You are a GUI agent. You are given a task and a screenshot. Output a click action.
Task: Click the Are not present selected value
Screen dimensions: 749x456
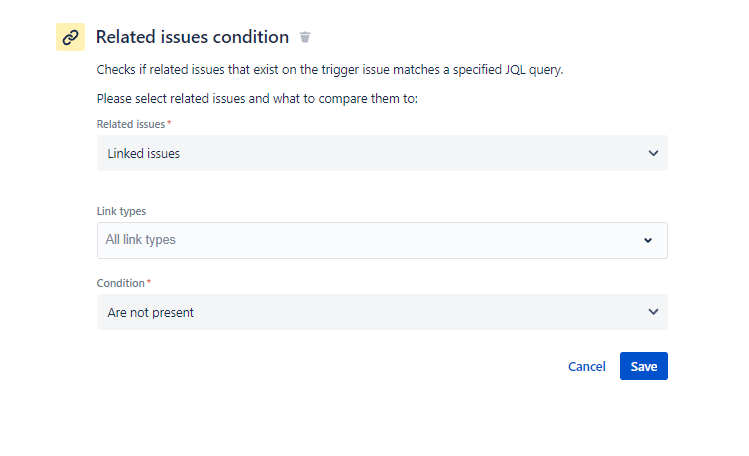tap(150, 312)
